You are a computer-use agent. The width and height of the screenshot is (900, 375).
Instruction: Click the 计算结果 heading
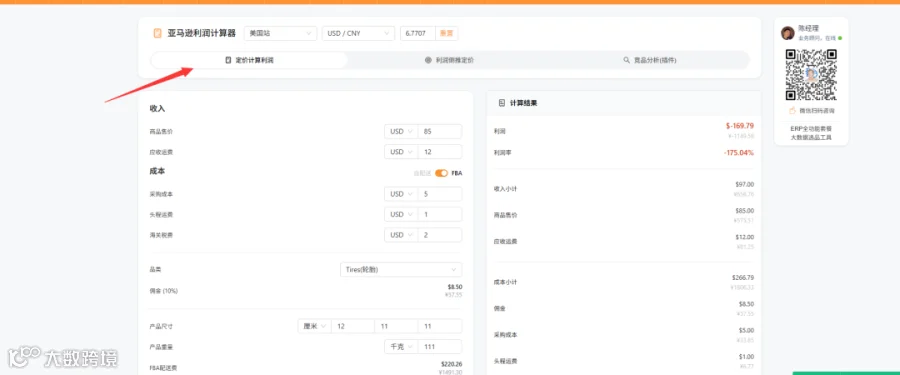tap(523, 103)
